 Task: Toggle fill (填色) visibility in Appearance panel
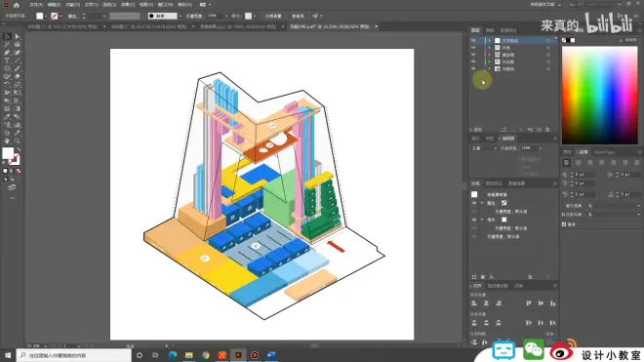[x=474, y=220]
